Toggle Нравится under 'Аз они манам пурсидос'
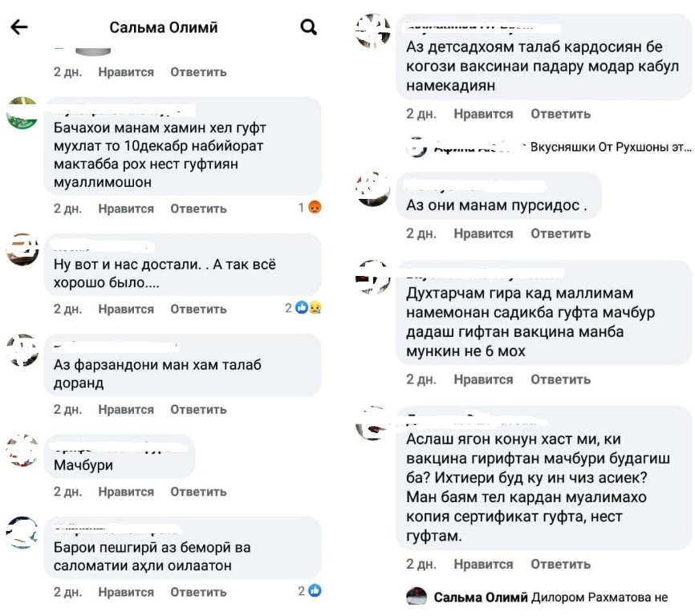The width and height of the screenshot is (695, 616). coord(482,233)
